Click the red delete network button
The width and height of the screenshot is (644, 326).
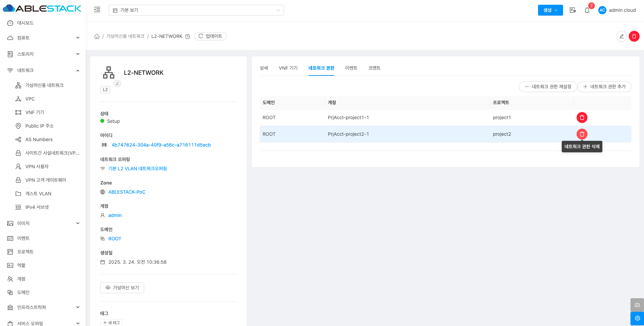coord(634,36)
